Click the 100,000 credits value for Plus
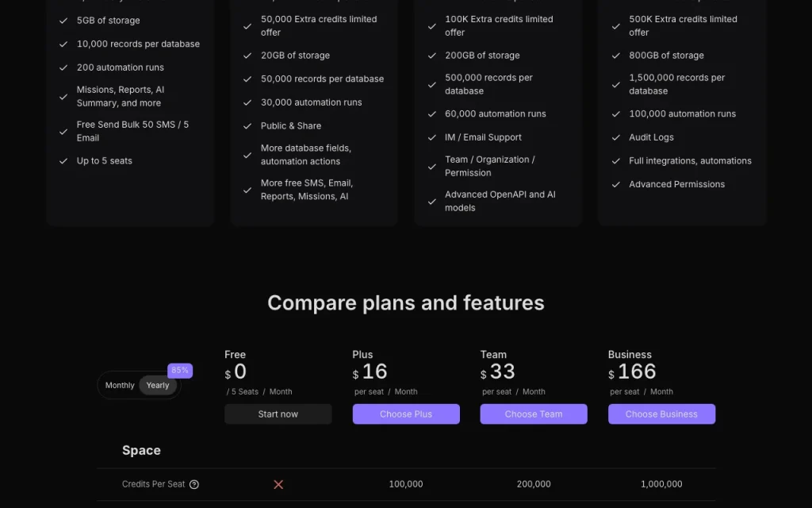 point(406,484)
